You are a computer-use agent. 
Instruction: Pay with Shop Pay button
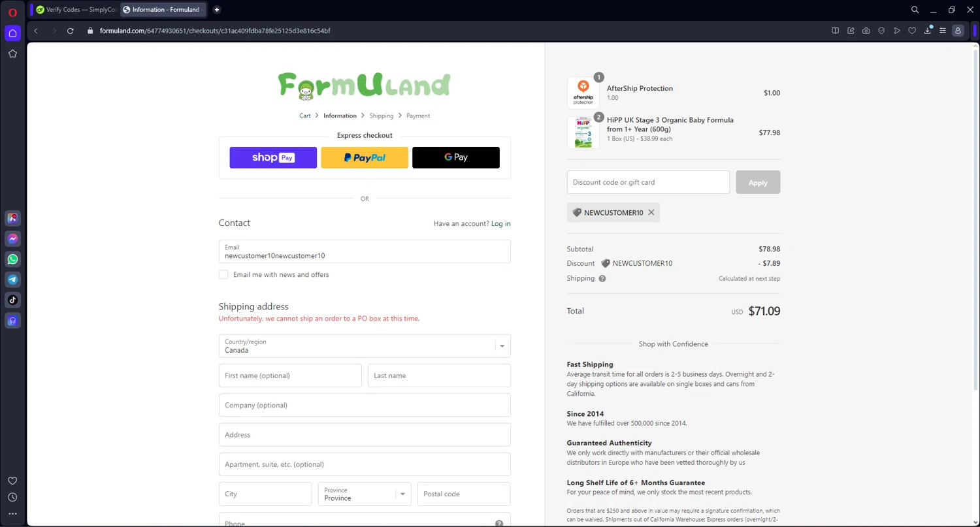tap(273, 157)
